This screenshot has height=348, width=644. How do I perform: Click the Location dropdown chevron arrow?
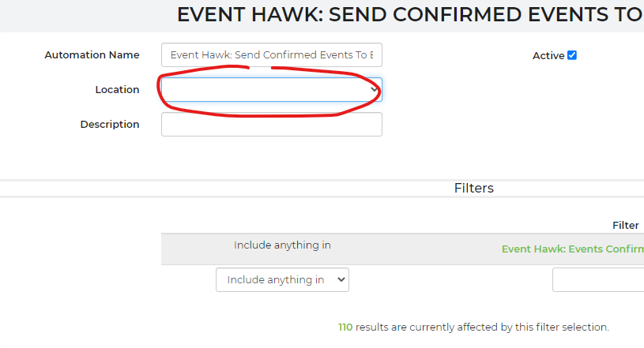(x=374, y=90)
